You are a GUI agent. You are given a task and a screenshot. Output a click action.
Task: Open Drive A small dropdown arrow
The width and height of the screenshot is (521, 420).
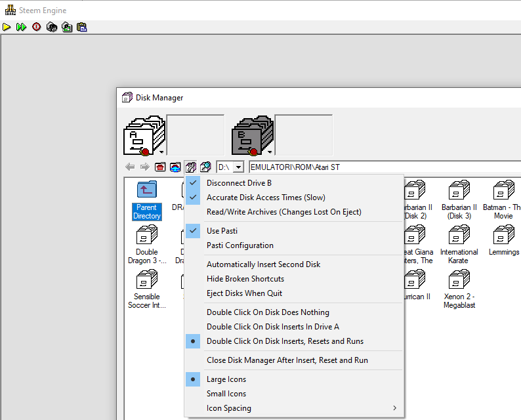(x=161, y=152)
